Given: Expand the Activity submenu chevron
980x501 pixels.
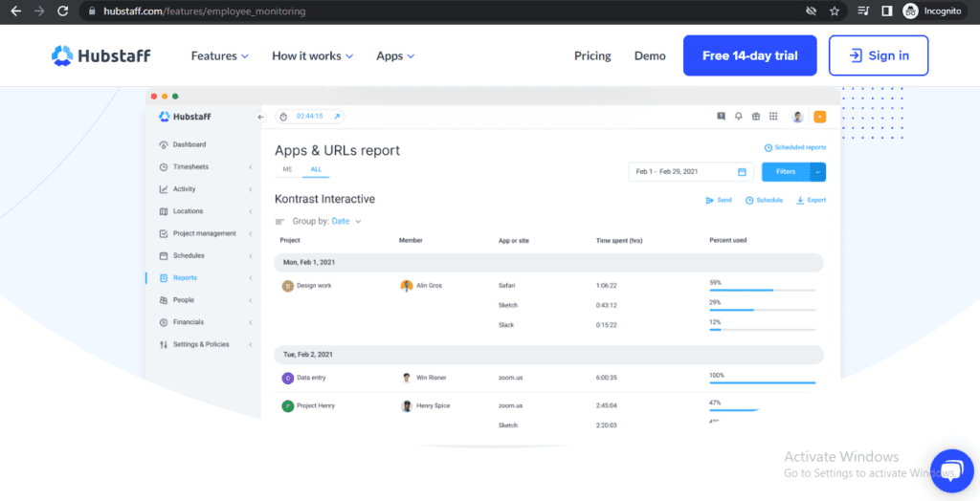Looking at the screenshot, I should [250, 189].
